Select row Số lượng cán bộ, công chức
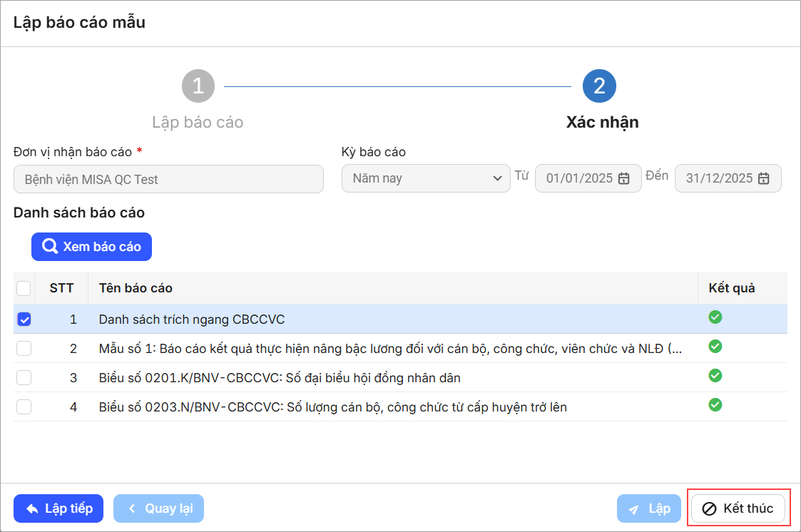Viewport: 801px width, 532px height. 400,407
